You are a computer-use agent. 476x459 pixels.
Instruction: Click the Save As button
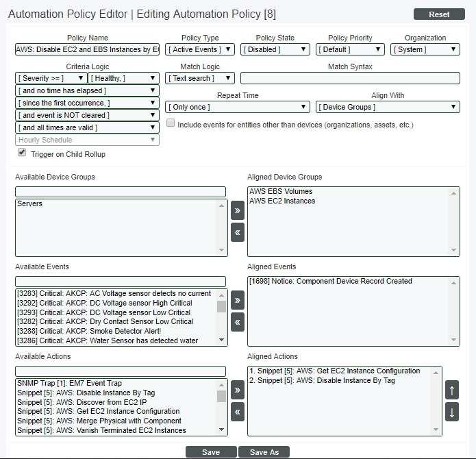(264, 452)
